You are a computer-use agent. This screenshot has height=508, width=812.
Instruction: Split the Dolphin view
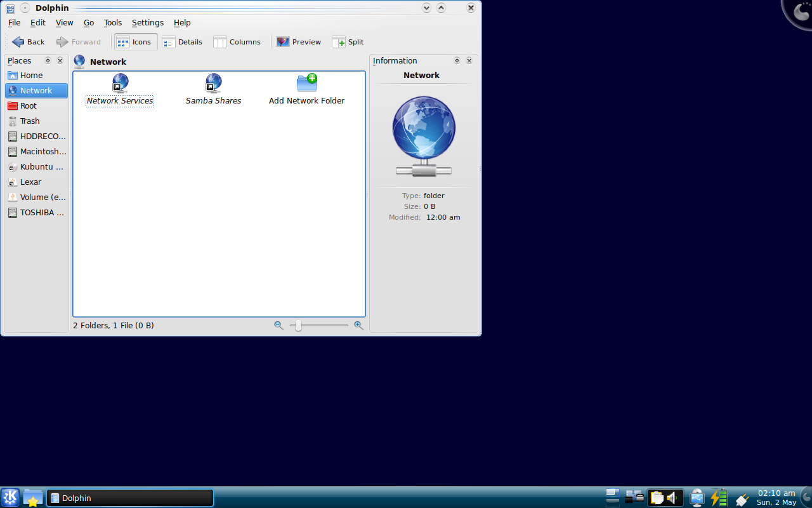point(348,42)
